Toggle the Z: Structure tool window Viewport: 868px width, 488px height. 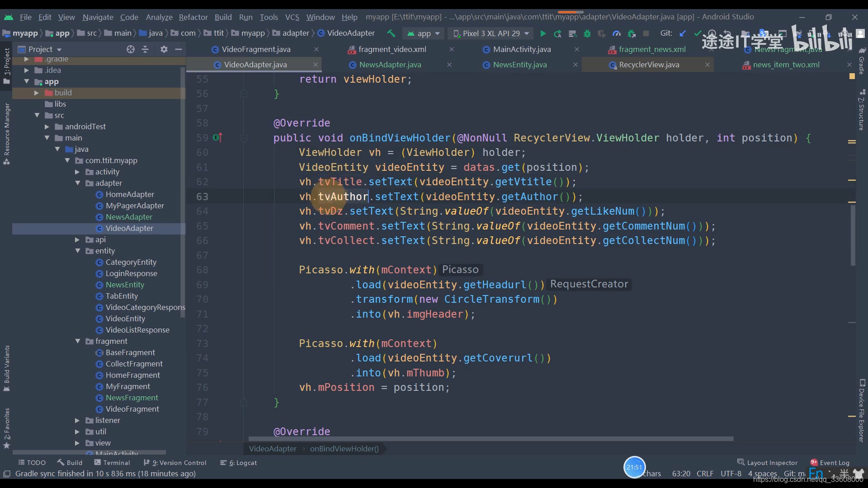(x=862, y=110)
